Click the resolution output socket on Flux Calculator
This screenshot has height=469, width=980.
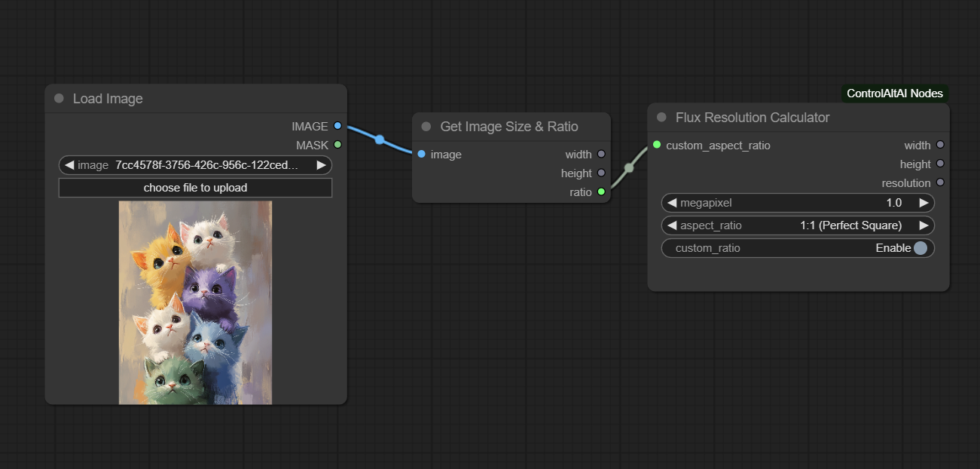tap(940, 182)
